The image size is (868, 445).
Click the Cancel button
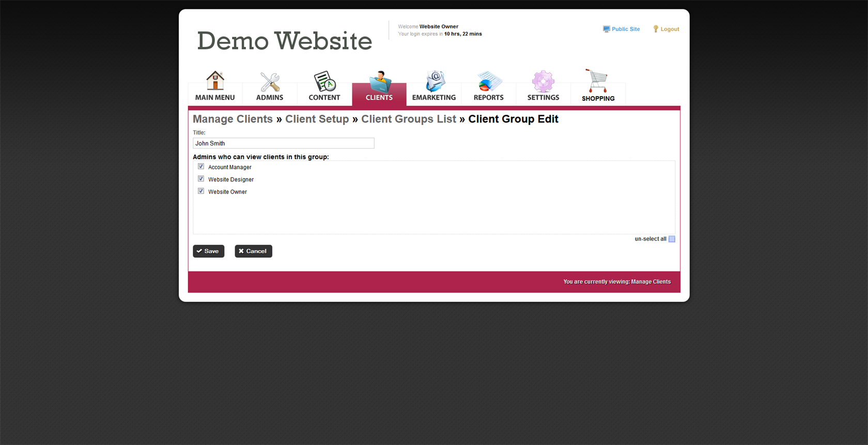pos(253,251)
